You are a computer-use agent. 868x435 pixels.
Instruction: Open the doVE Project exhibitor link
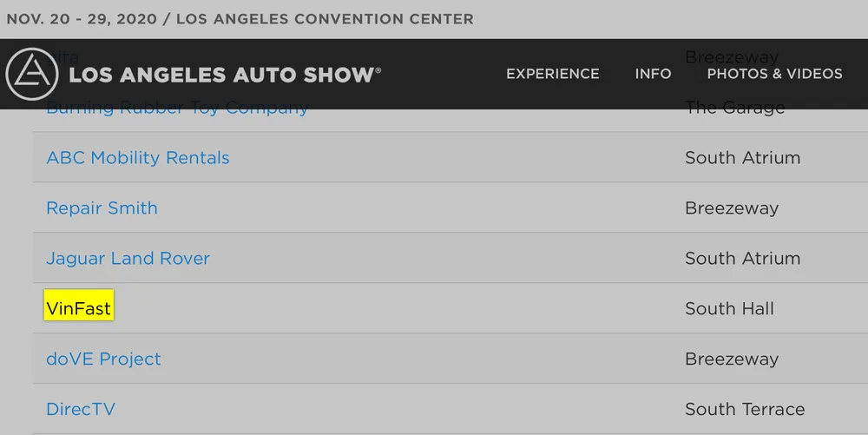pyautogui.click(x=103, y=359)
